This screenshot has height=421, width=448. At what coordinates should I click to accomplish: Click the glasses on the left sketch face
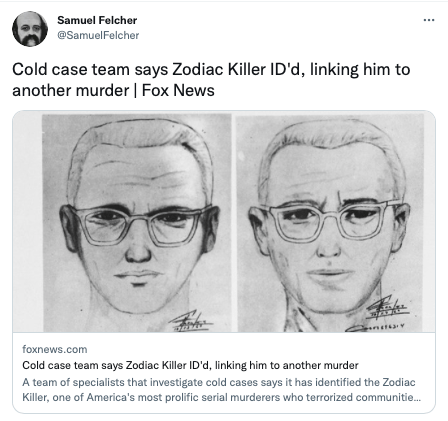pos(140,226)
